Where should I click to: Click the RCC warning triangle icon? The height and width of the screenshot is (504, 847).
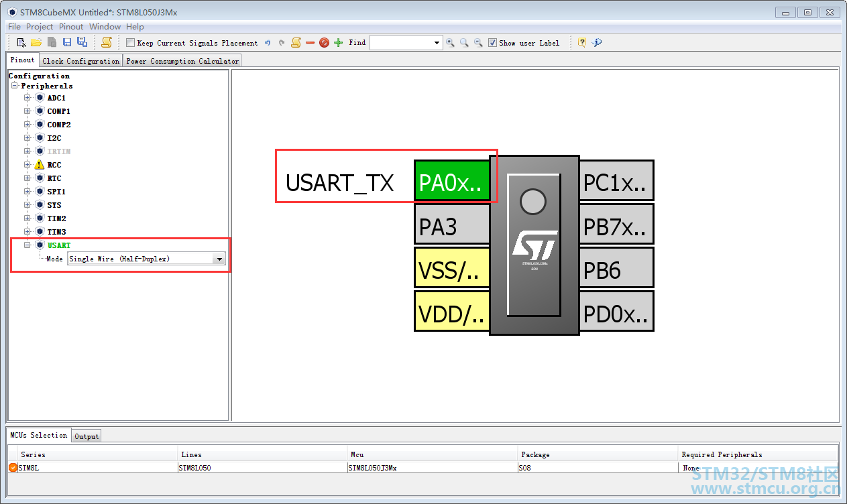click(x=40, y=164)
